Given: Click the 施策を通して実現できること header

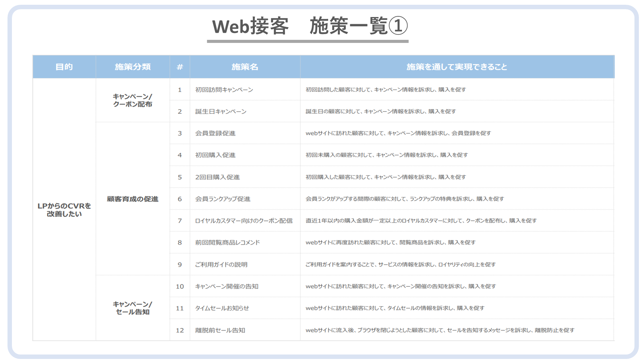Looking at the screenshot, I should 457,67.
